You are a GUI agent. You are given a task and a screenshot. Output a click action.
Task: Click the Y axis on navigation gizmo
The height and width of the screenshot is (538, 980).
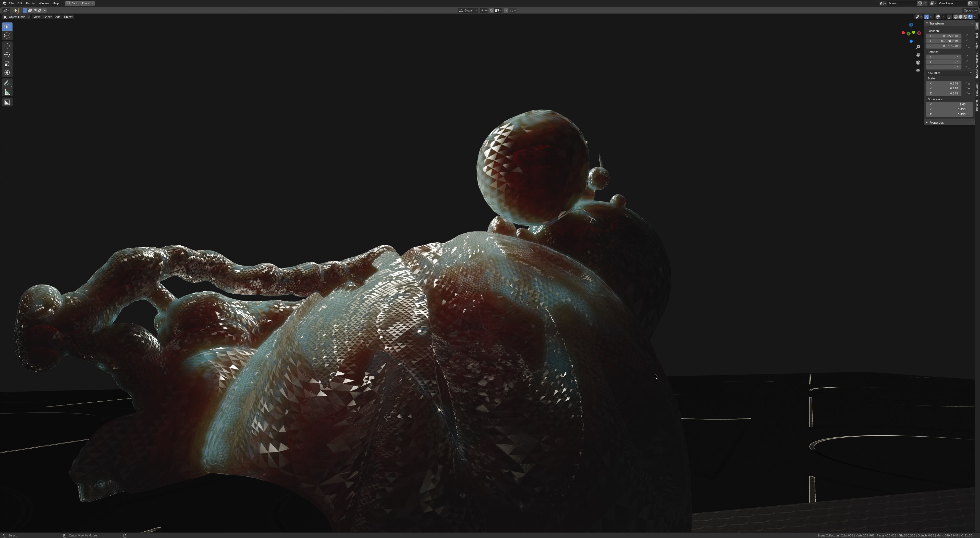tap(909, 33)
